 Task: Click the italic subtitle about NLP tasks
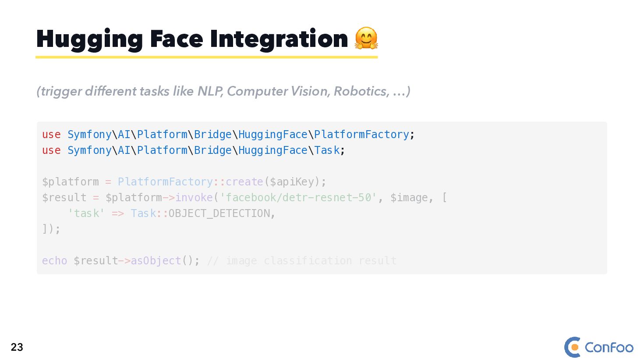pyautogui.click(x=223, y=91)
